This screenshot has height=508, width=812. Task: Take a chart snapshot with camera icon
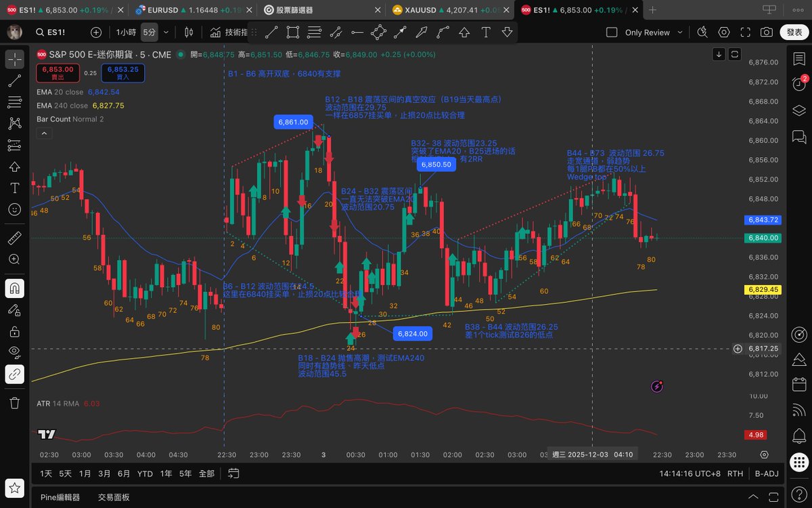pyautogui.click(x=766, y=33)
